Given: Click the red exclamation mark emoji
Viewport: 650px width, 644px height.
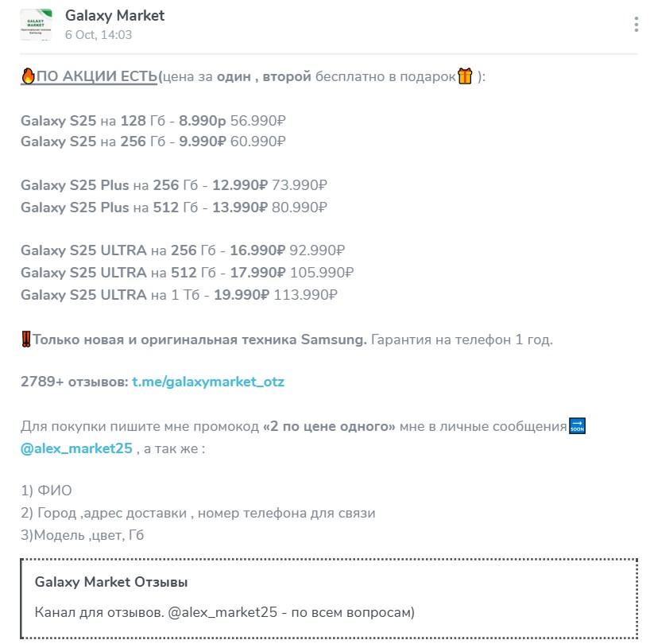Looking at the screenshot, I should pos(26,339).
